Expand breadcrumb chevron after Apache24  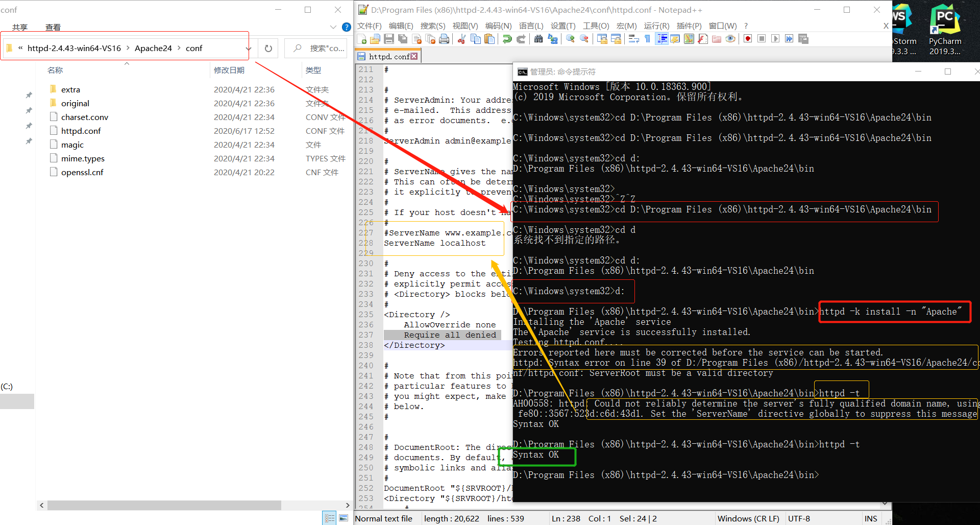[179, 48]
